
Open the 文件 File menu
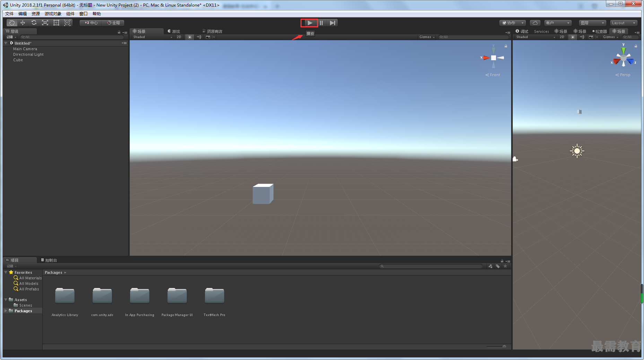click(x=9, y=14)
